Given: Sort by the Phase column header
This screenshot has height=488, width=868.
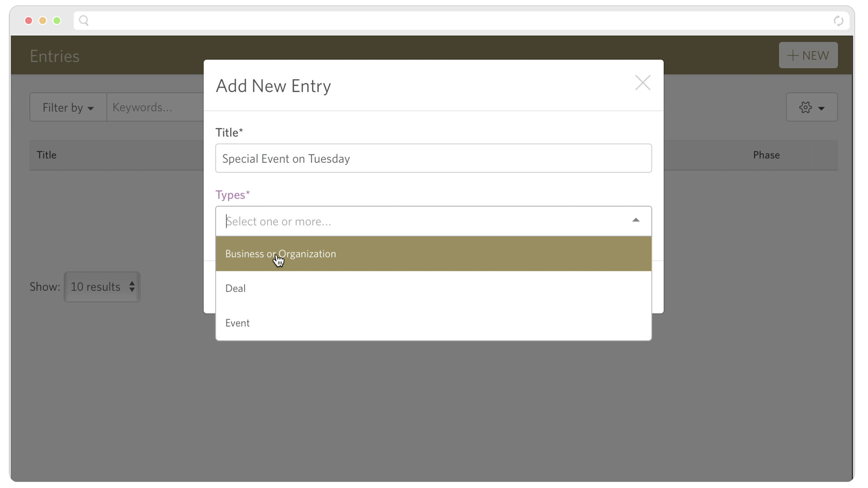Looking at the screenshot, I should tap(766, 155).
